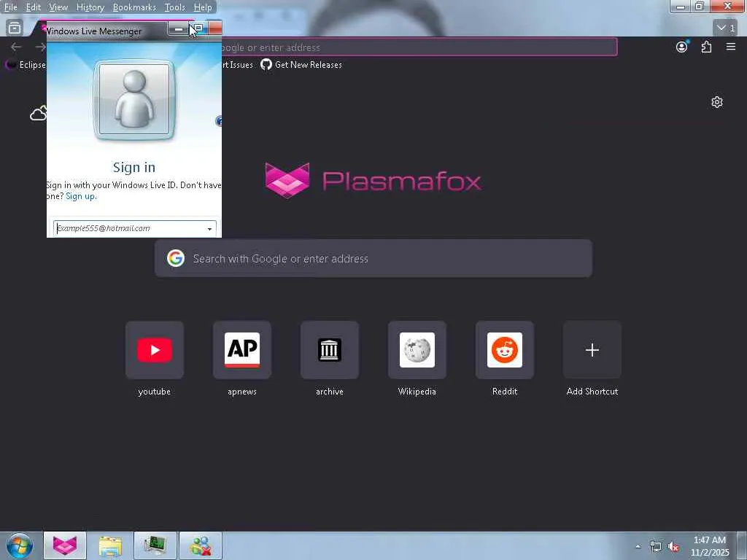Open the Bookmarks menu

[x=134, y=7]
